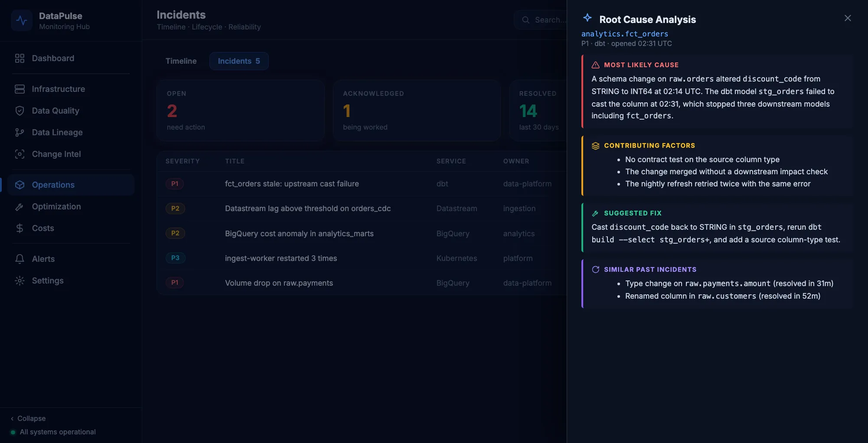This screenshot has height=443, width=868.
Task: Open the Open incidents stat card
Action: click(241, 111)
